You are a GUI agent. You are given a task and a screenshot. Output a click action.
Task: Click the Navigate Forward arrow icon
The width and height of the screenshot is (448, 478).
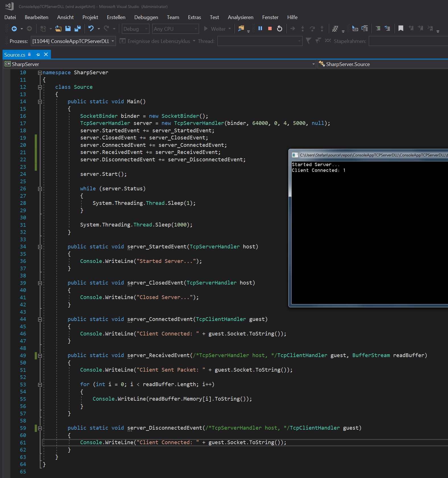(x=29, y=29)
